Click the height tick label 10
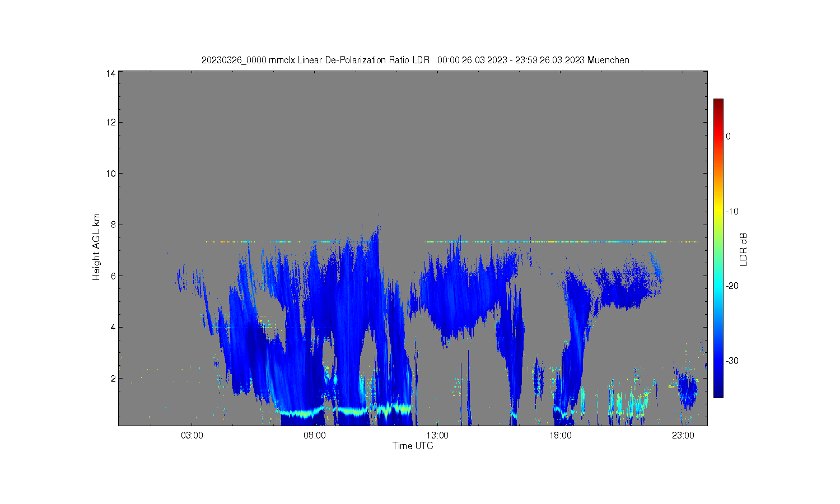 [111, 174]
